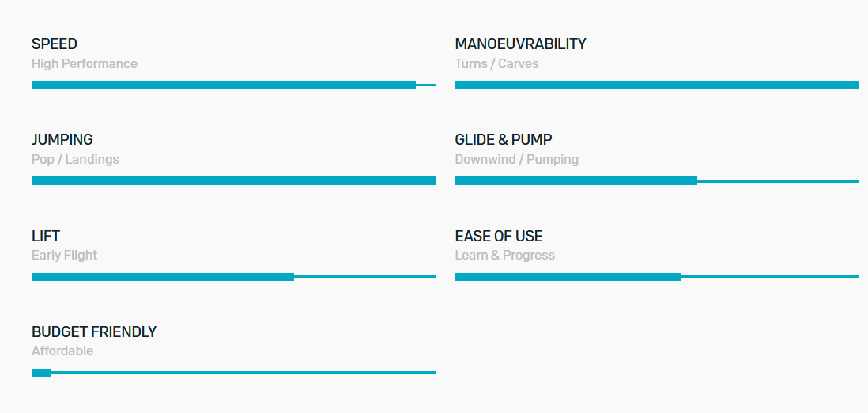Click the GLIDE & PUMP rating bar

[657, 180]
